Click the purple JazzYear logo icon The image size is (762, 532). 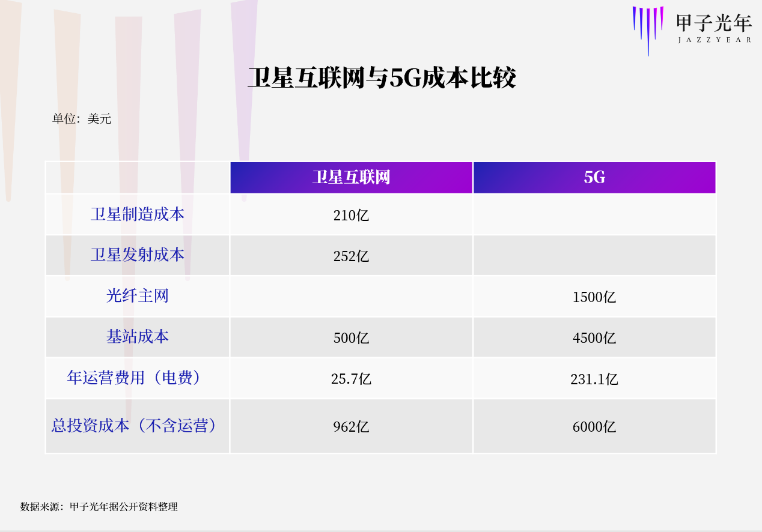click(x=648, y=28)
